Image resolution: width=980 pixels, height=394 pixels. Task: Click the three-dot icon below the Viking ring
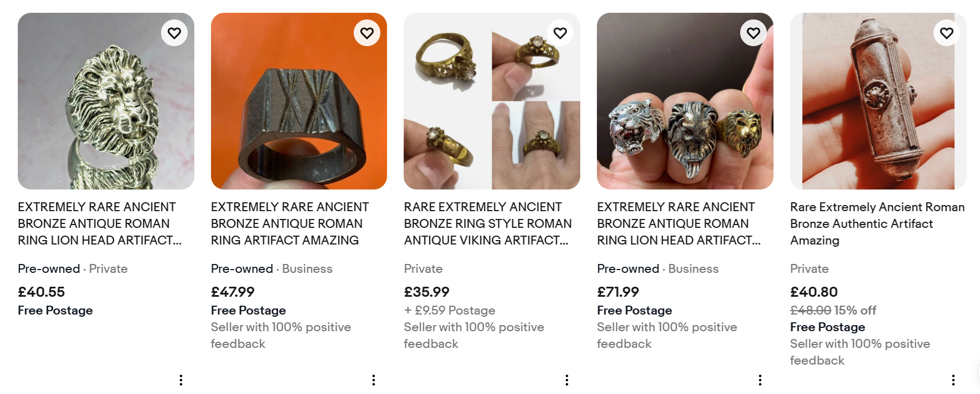pyautogui.click(x=566, y=380)
